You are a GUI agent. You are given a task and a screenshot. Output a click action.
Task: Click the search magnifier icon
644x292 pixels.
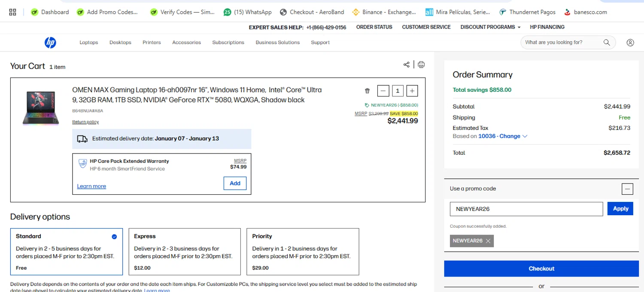(607, 42)
